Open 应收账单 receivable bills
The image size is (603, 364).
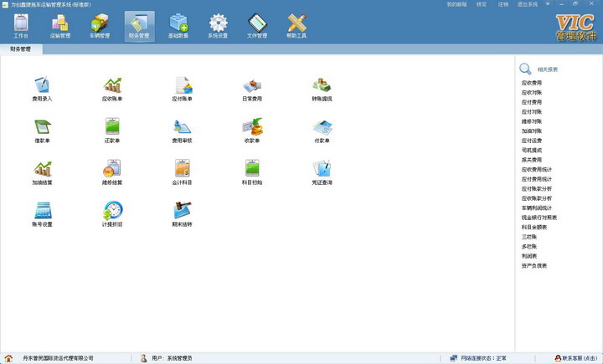click(x=112, y=89)
